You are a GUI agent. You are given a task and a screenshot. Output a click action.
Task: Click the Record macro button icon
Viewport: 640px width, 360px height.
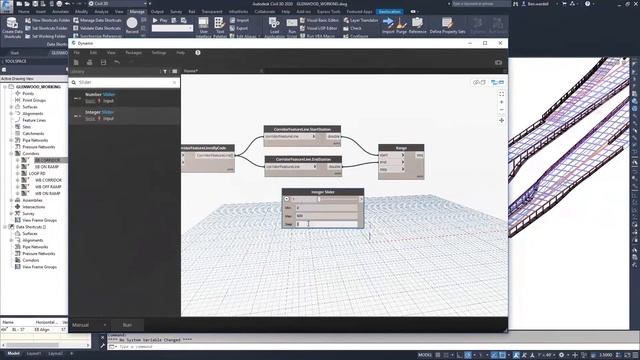(132, 23)
